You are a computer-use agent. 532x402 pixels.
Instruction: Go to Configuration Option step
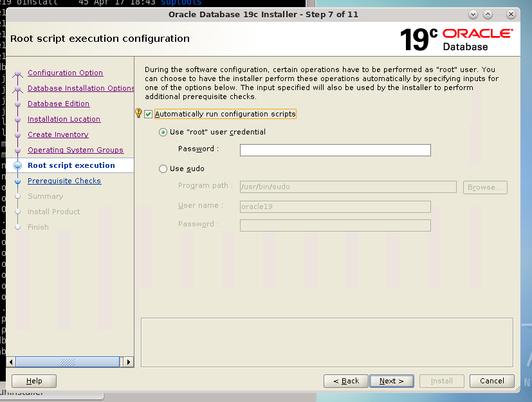66,73
